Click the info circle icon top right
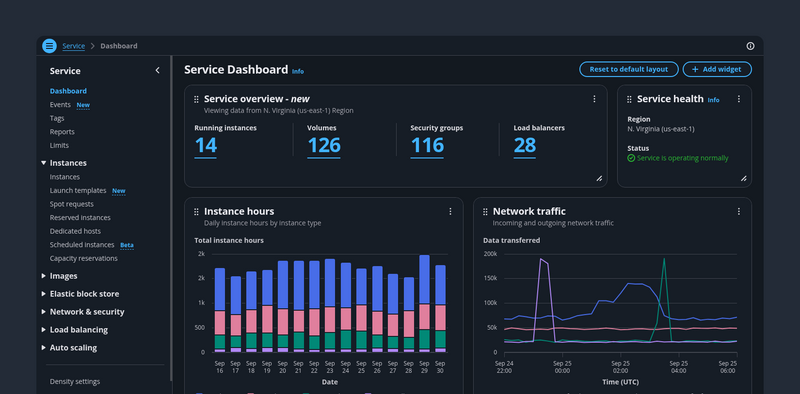 point(750,46)
